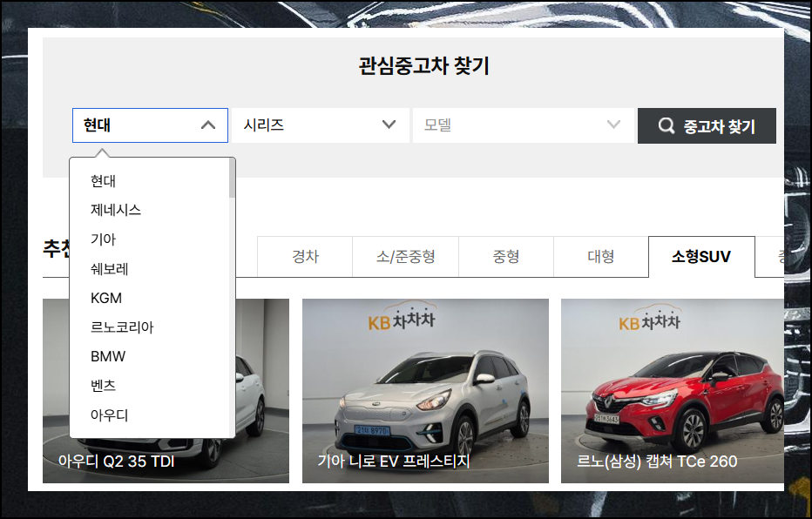Switch to the 소형SUV tab
This screenshot has height=519, width=812.
[x=701, y=257]
